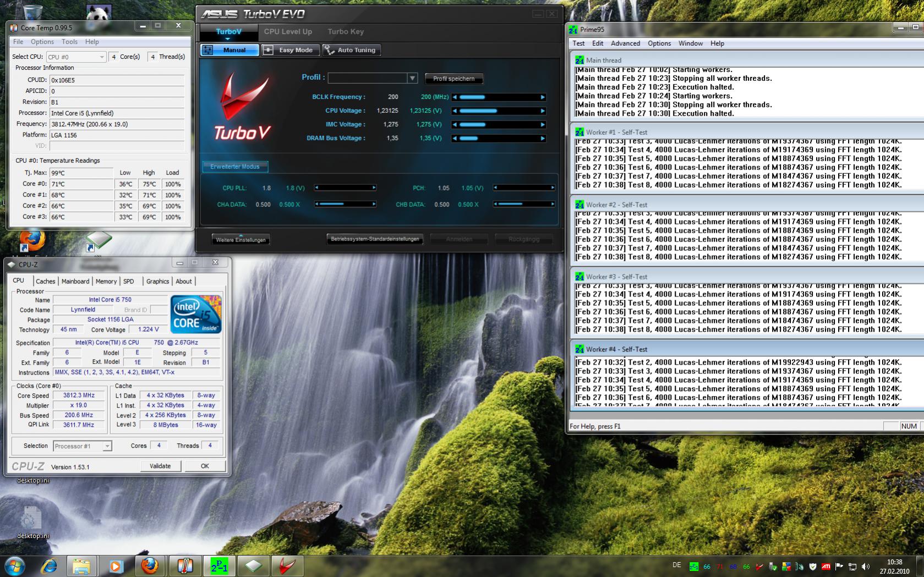Click the Erweiterter Modus button
Image resolution: width=924 pixels, height=577 pixels.
[235, 167]
